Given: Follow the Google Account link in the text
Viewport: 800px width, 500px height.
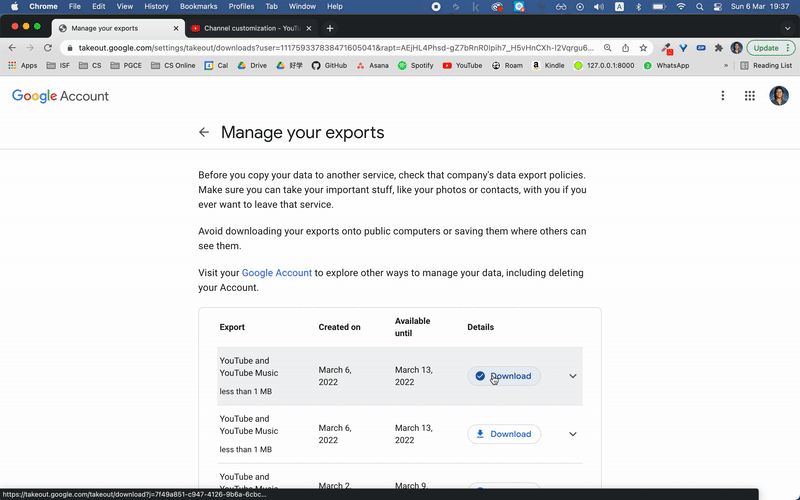Looking at the screenshot, I should (277, 272).
